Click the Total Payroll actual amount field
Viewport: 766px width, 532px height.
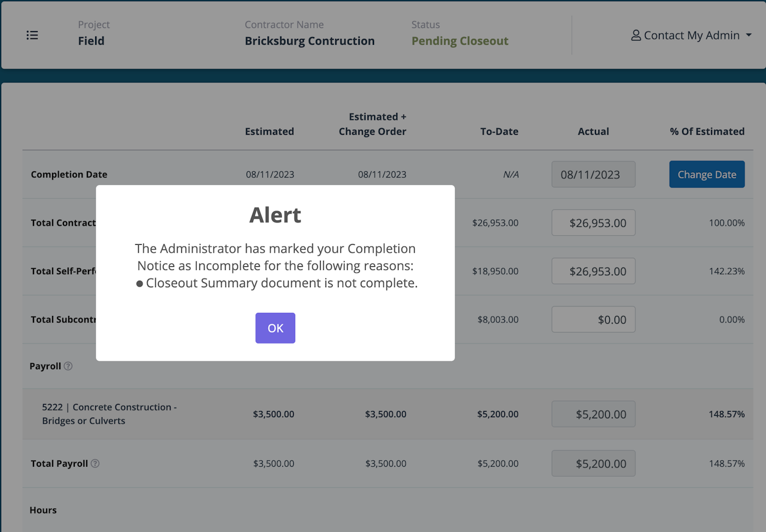(593, 463)
